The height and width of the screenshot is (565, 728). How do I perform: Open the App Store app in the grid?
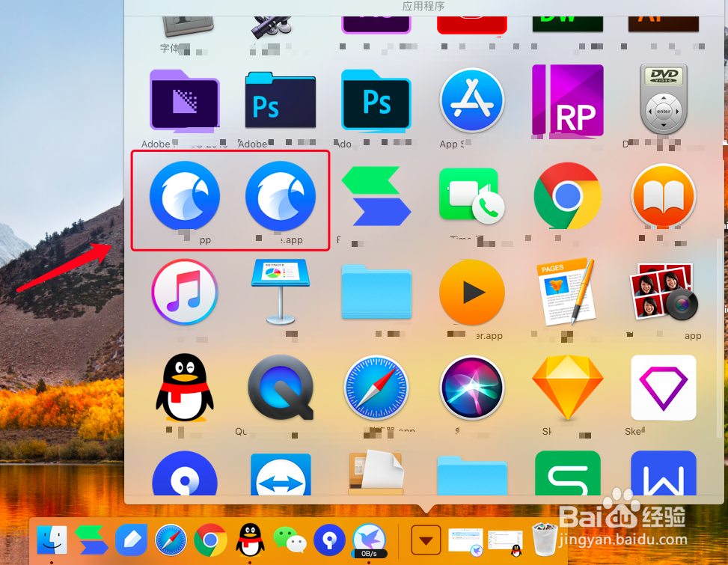click(471, 100)
